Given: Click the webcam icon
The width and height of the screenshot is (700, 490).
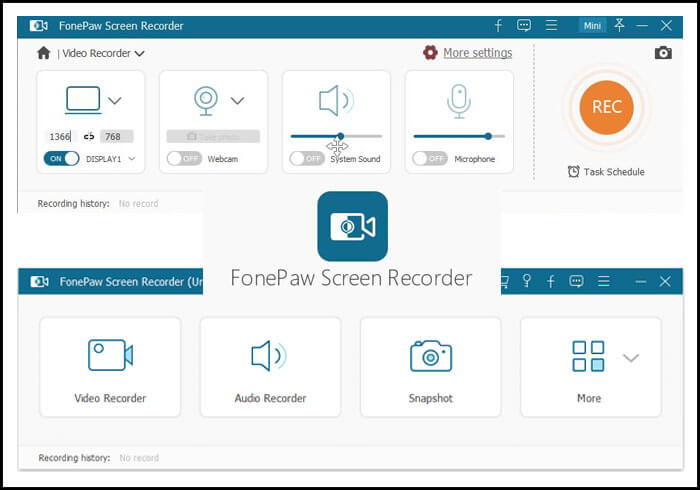Looking at the screenshot, I should pos(206,100).
